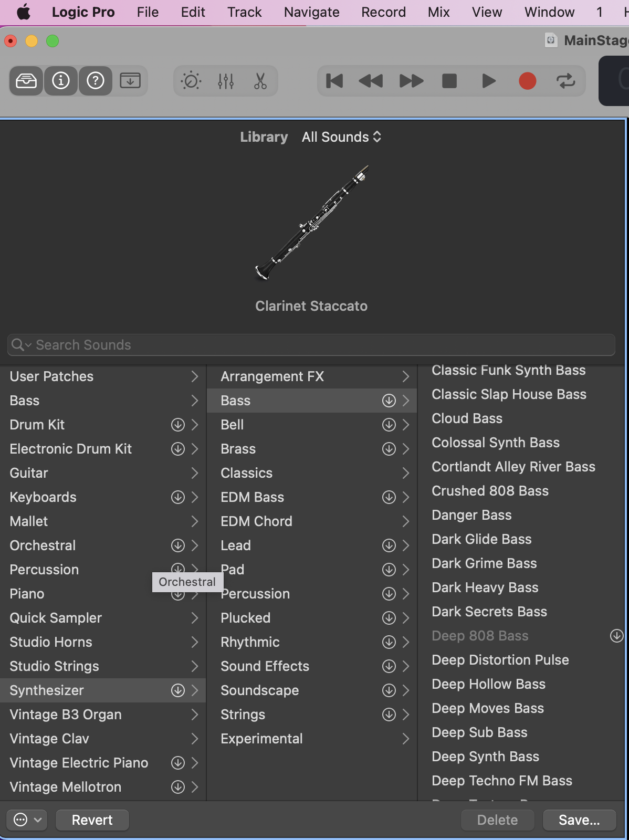Screen dimensions: 629x840
Task: Click the Delete button
Action: [x=497, y=820]
